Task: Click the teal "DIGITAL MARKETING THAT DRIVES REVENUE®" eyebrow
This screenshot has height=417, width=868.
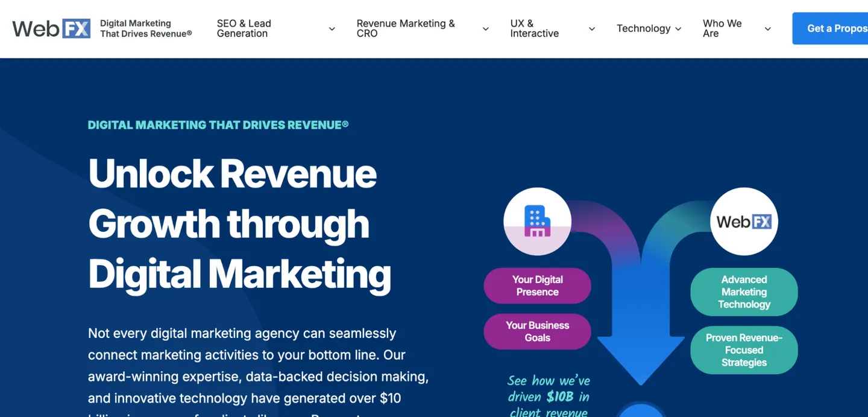Action: pyautogui.click(x=218, y=125)
